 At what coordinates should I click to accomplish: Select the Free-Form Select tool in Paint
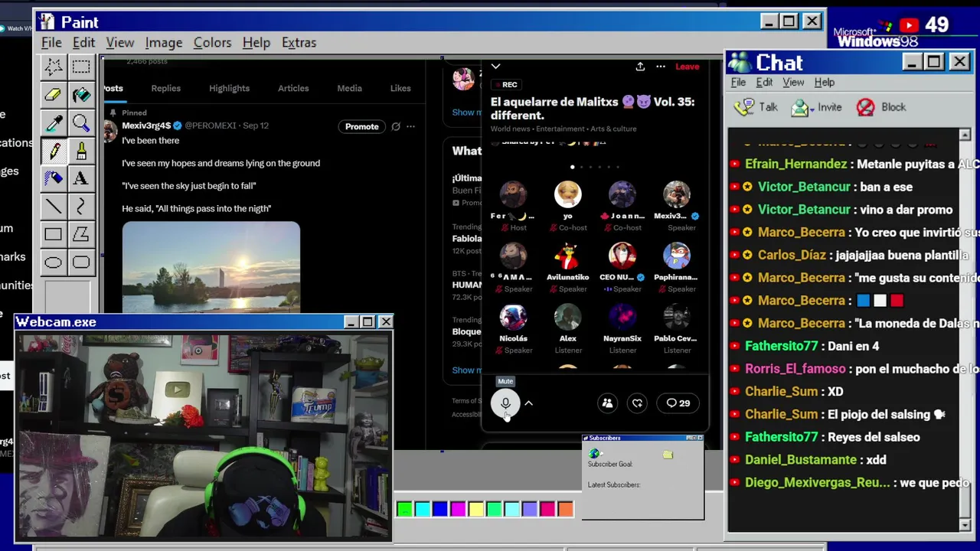point(53,67)
